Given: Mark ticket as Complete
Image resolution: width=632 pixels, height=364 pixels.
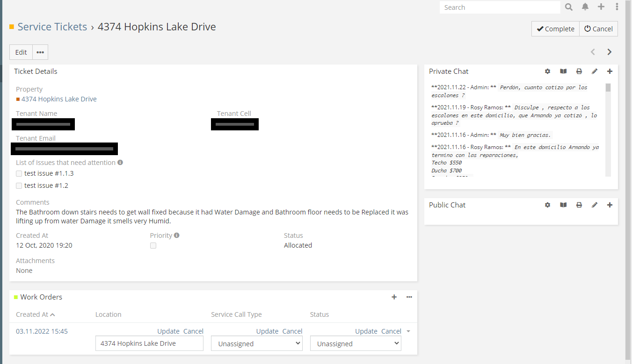Looking at the screenshot, I should tap(555, 29).
